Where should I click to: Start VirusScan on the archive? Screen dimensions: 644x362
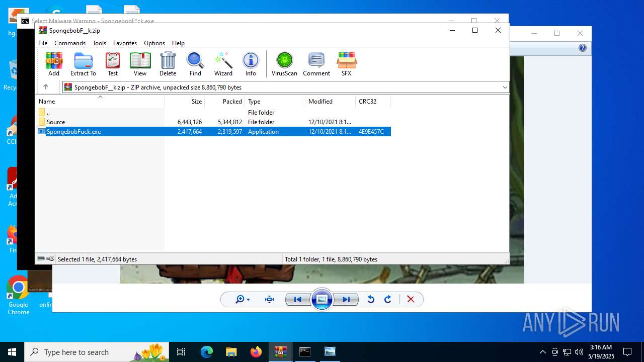click(x=284, y=64)
